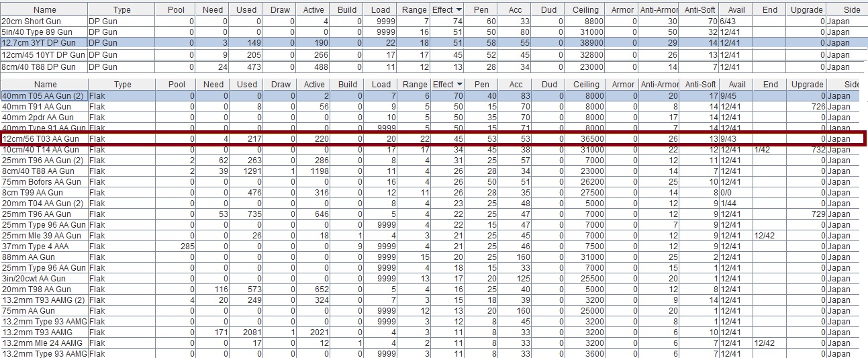Click the Effect sort arrow in Flak table header
Viewport: 868px width, 358px height.
click(459, 85)
